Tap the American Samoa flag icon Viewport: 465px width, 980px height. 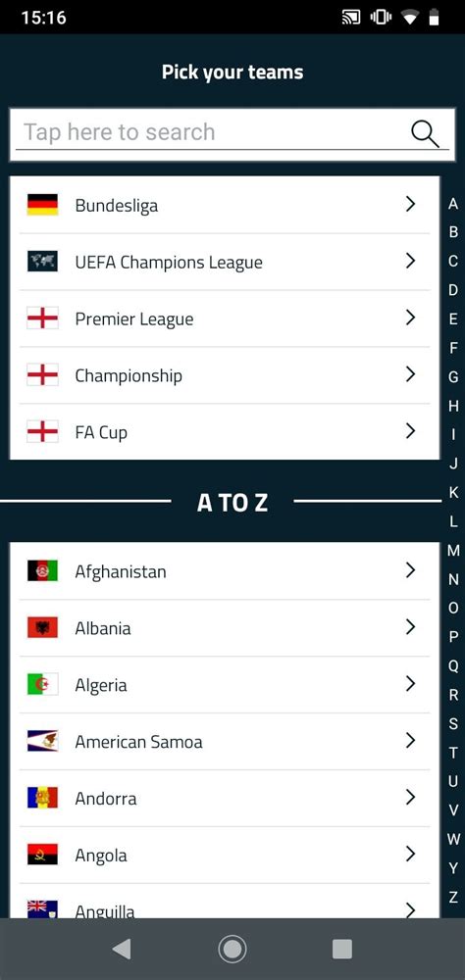pyautogui.click(x=42, y=741)
